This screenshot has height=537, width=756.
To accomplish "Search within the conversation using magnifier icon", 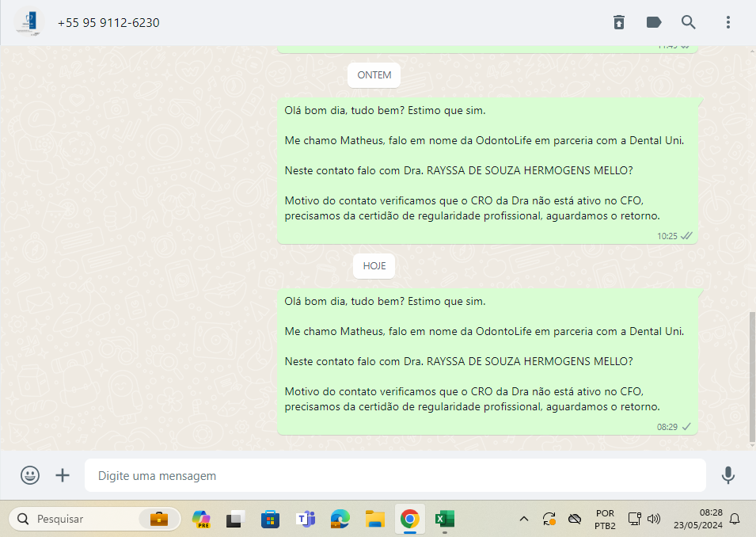I will tap(689, 22).
